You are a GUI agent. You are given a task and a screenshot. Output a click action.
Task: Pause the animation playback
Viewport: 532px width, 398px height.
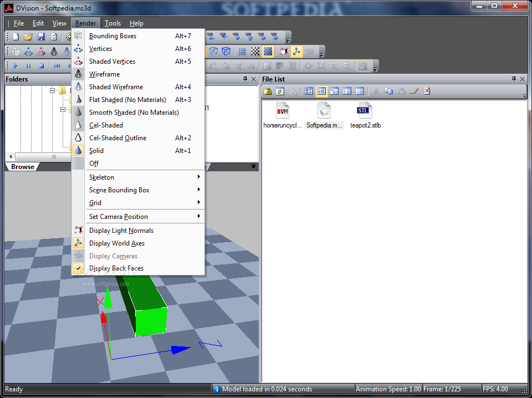coord(28,66)
